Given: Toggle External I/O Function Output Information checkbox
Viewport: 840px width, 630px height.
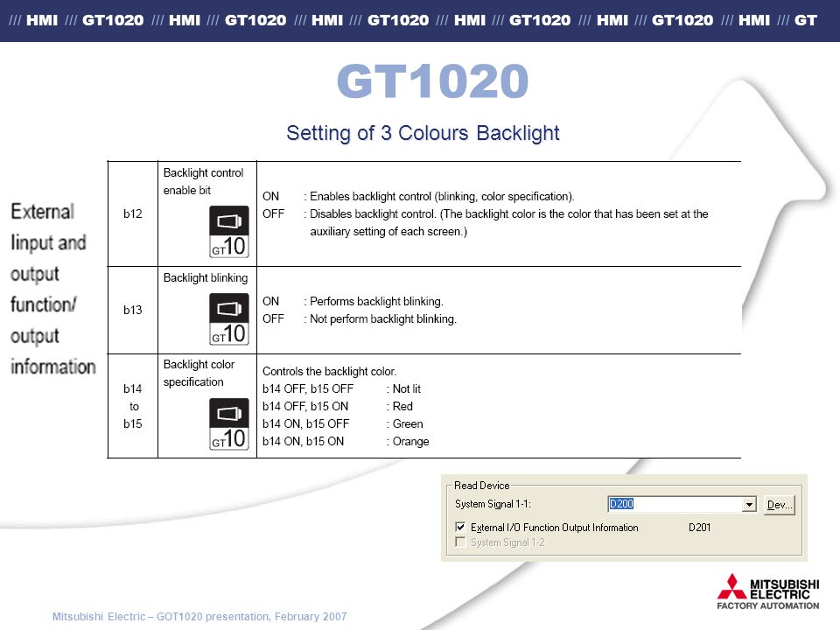Looking at the screenshot, I should tap(460, 527).
